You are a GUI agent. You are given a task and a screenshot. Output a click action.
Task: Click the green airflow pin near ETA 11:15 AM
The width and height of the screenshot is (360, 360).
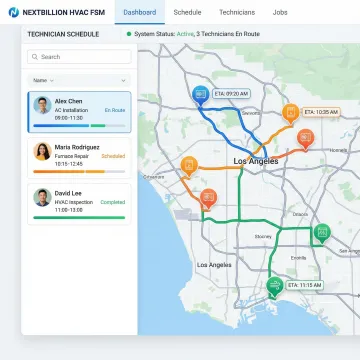tap(275, 287)
